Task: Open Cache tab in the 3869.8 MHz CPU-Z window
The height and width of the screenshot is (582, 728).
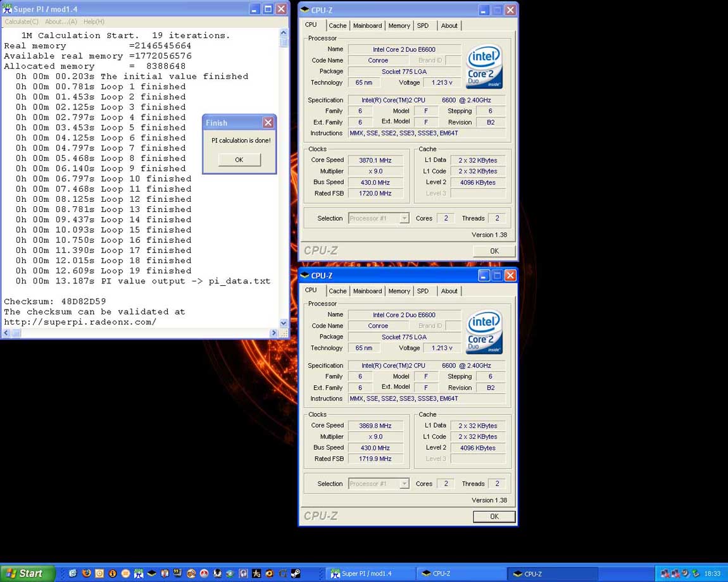Action: coord(337,292)
